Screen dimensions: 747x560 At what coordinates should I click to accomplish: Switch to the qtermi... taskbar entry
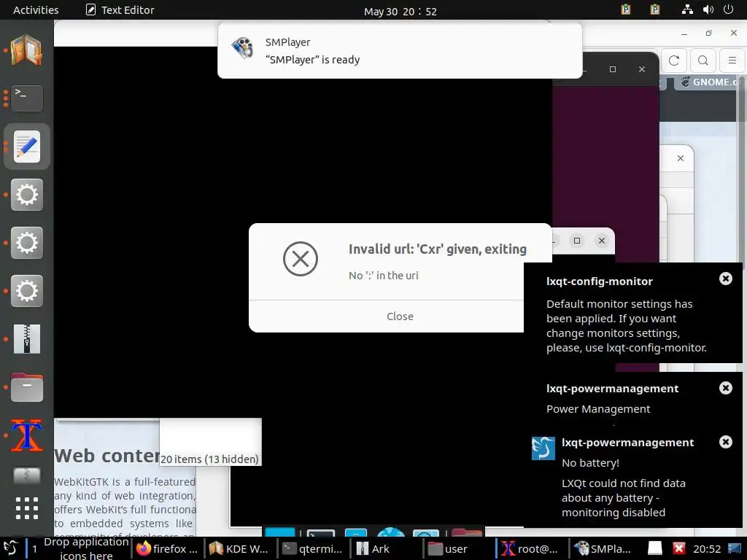pyautogui.click(x=312, y=548)
